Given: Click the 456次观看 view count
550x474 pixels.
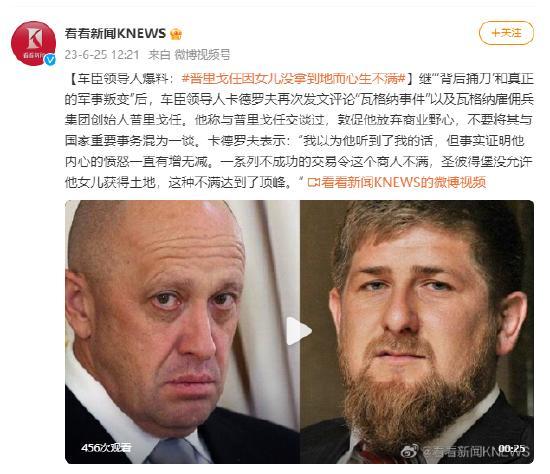Looking at the screenshot, I should pos(106,447).
